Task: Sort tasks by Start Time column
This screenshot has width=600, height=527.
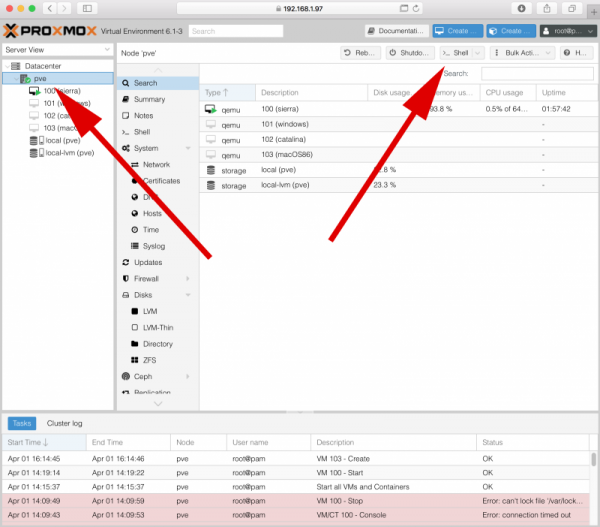Action: (44, 442)
